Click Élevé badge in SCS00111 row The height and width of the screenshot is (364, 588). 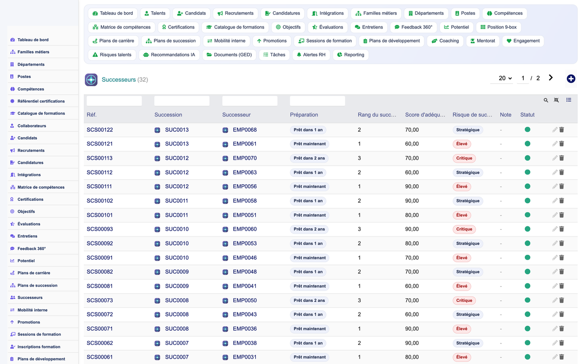462,187
